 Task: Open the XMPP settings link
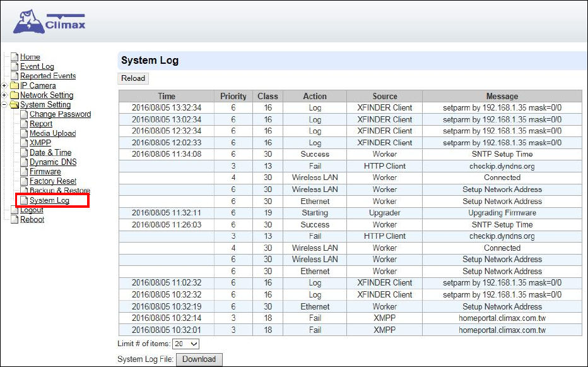click(x=40, y=143)
